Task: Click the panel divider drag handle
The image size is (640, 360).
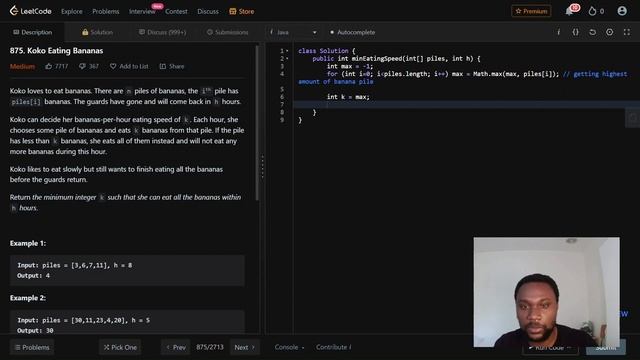Action: pos(262,166)
